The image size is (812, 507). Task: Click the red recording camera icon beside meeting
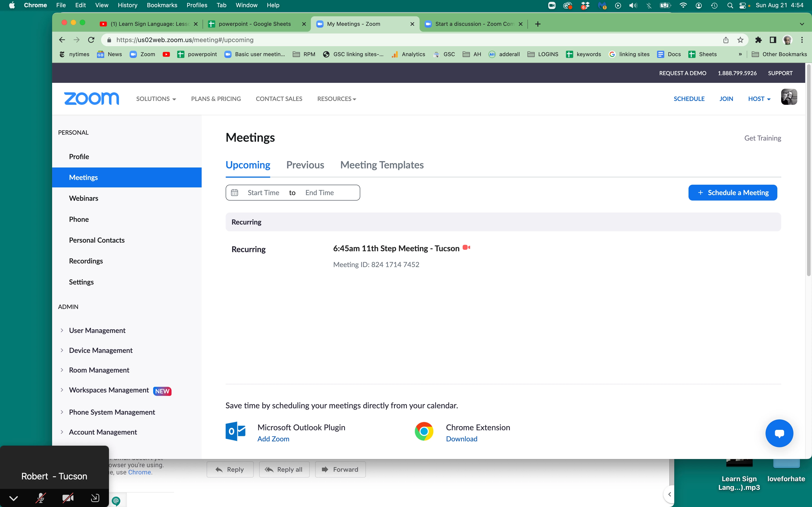coord(466,247)
